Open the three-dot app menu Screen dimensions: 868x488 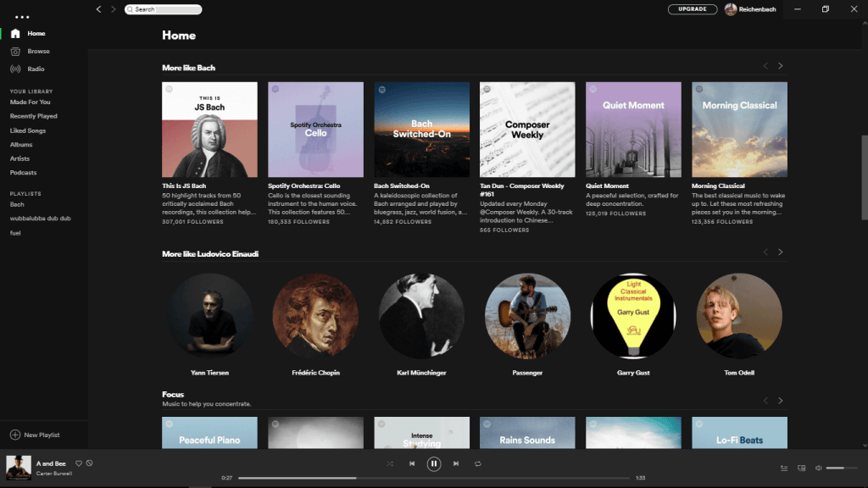[x=22, y=17]
